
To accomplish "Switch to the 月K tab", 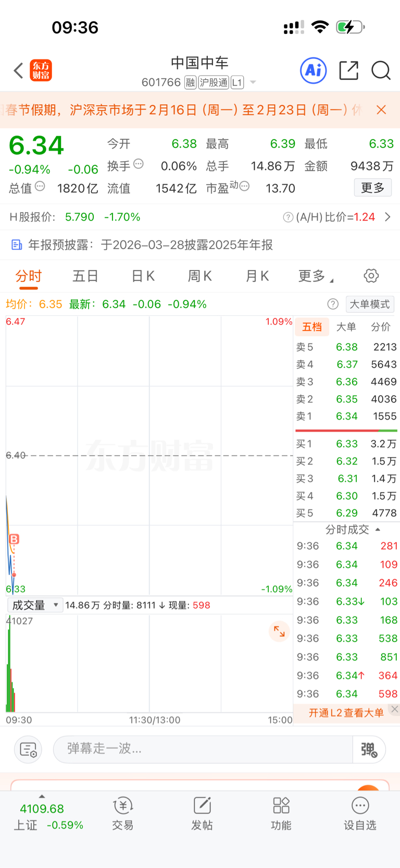I will click(x=257, y=276).
